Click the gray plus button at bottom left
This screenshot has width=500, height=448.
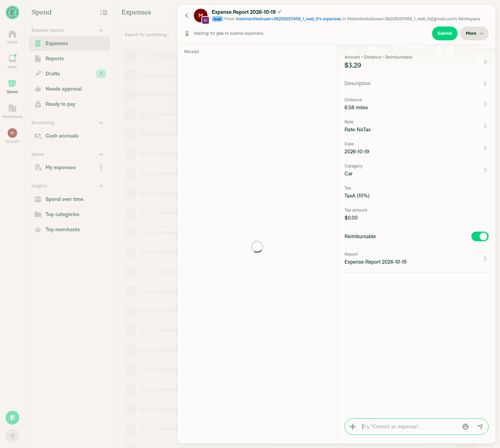[12, 436]
